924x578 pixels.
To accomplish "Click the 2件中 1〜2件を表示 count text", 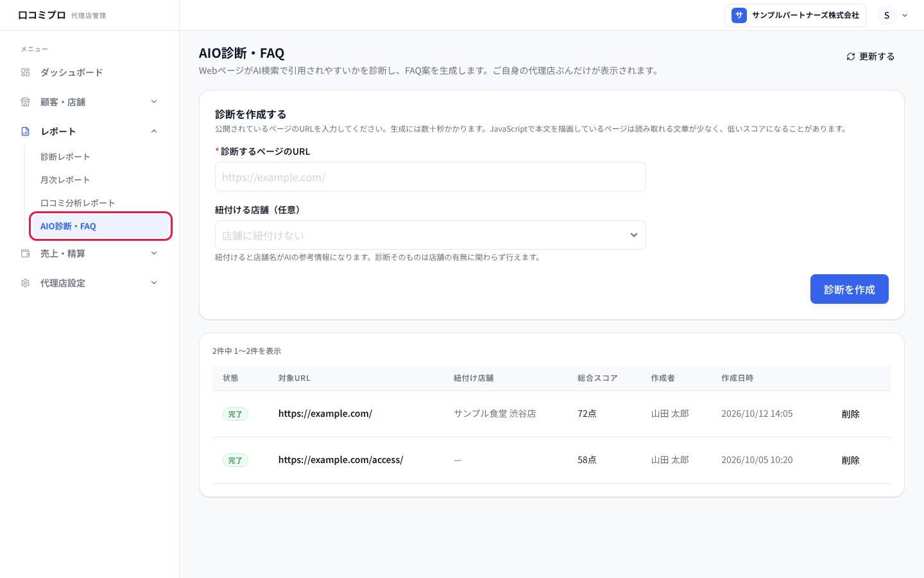I will coord(247,351).
